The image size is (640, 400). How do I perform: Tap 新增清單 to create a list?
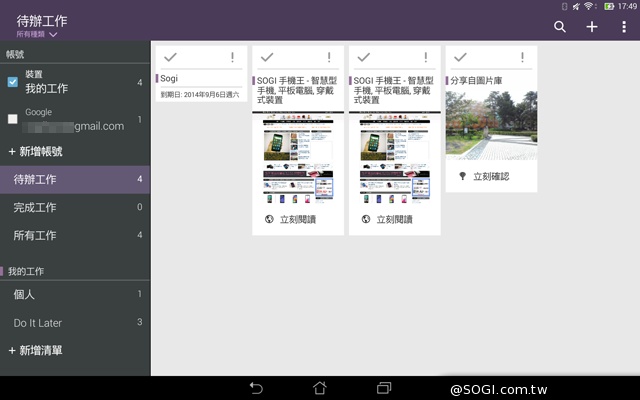[36, 350]
